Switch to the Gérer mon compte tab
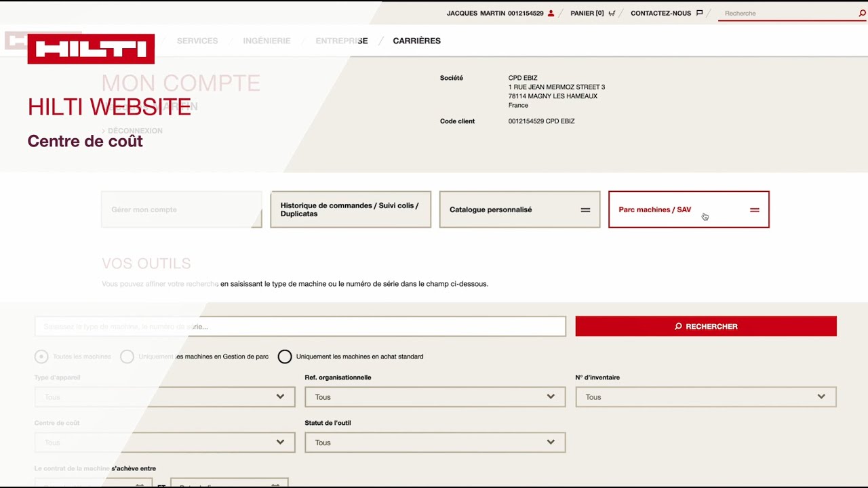This screenshot has width=868, height=488. (181, 209)
